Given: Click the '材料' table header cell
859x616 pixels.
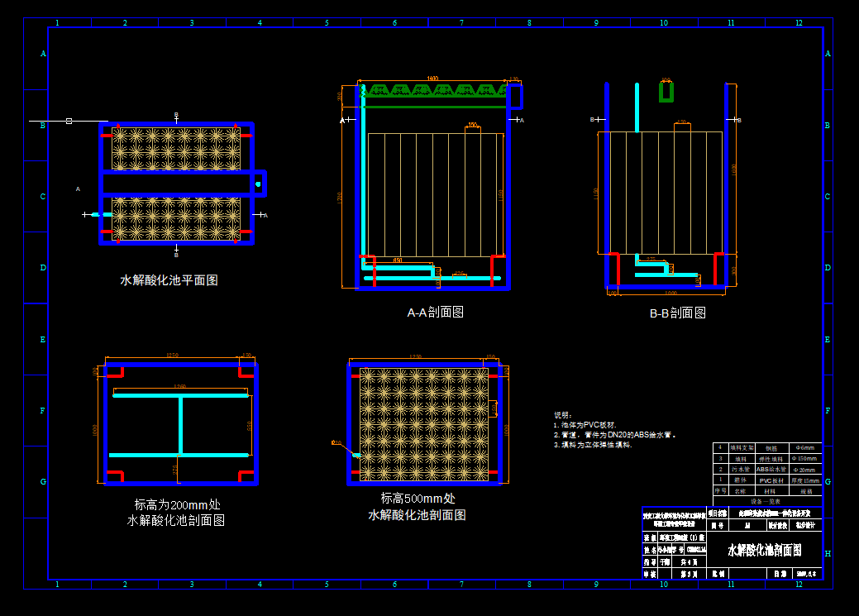Looking at the screenshot, I should tap(771, 492).
